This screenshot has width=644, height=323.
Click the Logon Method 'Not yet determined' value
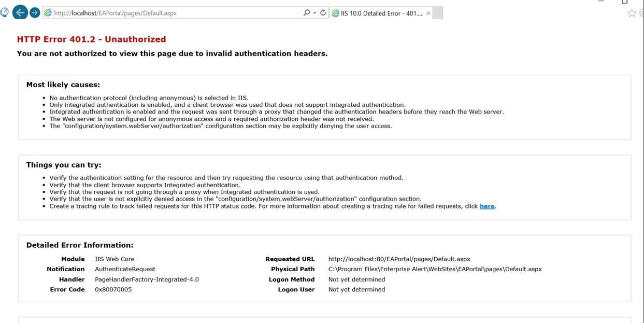(x=356, y=279)
